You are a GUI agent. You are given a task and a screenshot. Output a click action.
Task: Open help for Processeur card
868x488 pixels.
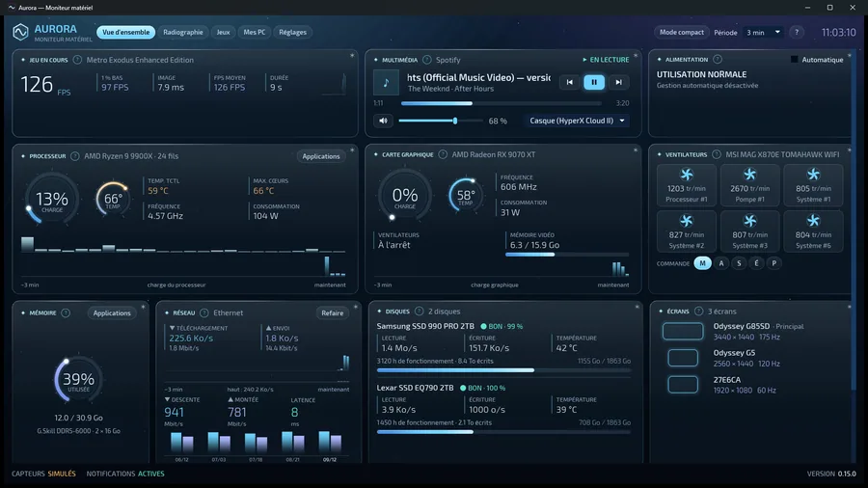point(74,156)
